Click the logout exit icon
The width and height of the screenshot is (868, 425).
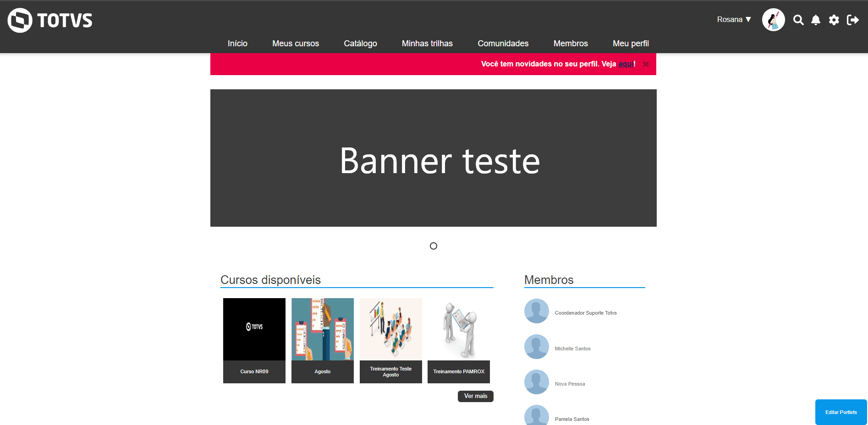(853, 20)
